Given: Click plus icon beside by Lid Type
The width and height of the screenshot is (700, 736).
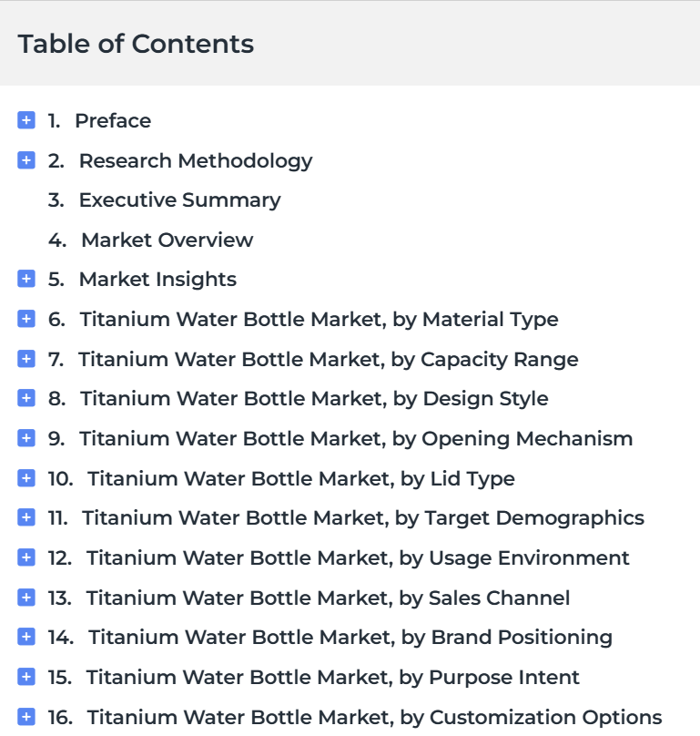Looking at the screenshot, I should (x=26, y=478).
